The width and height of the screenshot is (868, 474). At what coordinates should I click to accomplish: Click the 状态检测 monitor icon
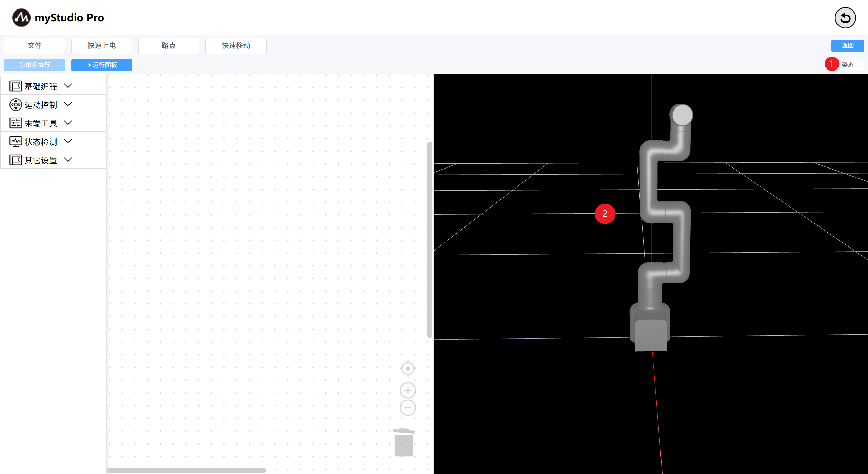16,142
